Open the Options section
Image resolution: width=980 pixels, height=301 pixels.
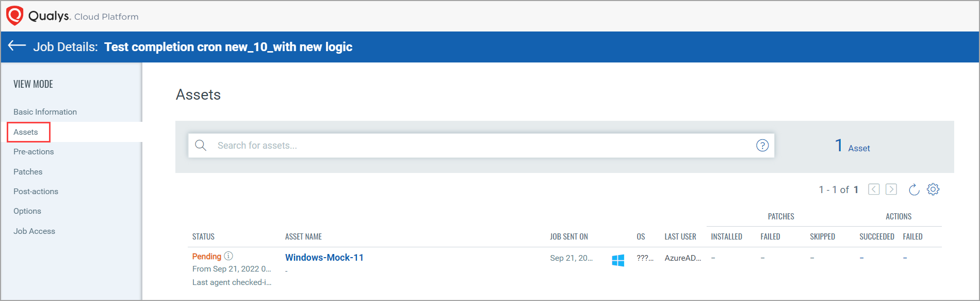pos(27,211)
